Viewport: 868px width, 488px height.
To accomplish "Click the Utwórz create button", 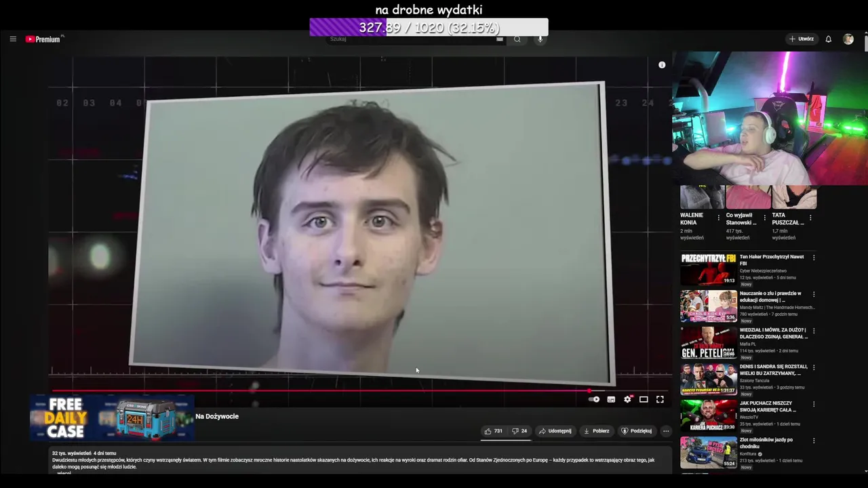I will [802, 39].
